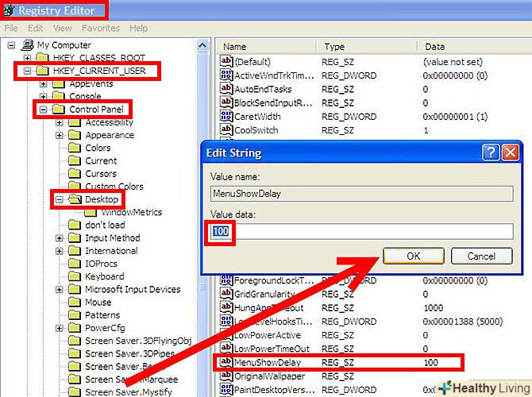The height and width of the screenshot is (397, 532).
Task: Select the don't load folder icon
Action: (75, 225)
